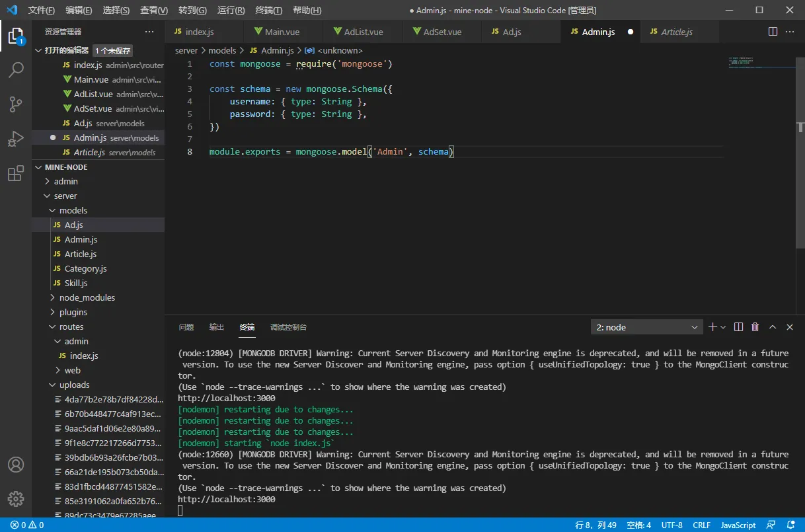Collapse the models folder
The height and width of the screenshot is (532, 805).
click(73, 210)
